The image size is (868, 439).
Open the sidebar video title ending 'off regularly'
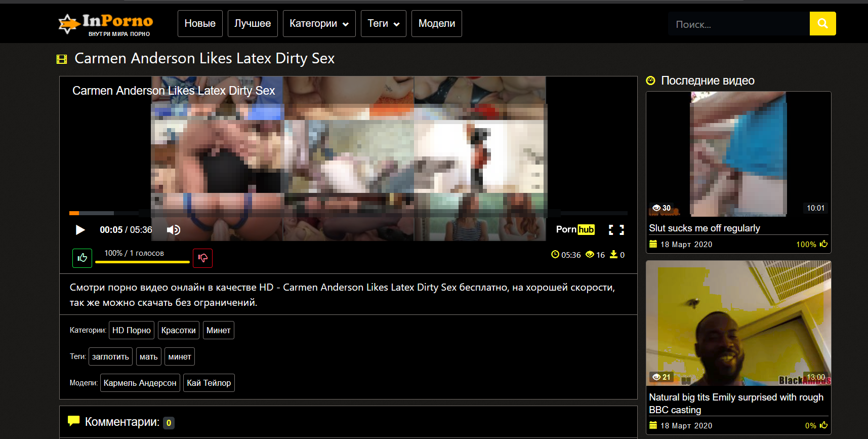[x=705, y=228]
